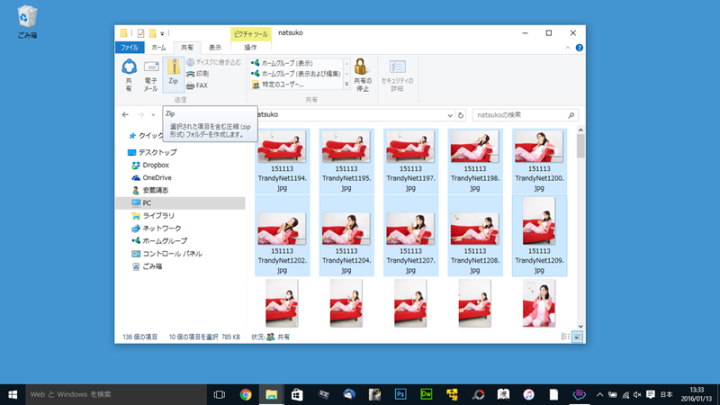Switch to the 表示 ribbon tab

[215, 47]
